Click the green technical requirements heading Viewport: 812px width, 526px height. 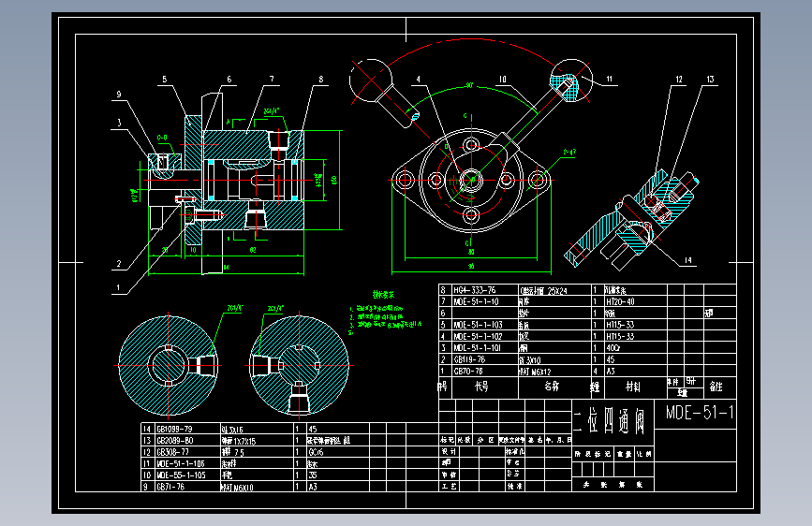click(383, 295)
